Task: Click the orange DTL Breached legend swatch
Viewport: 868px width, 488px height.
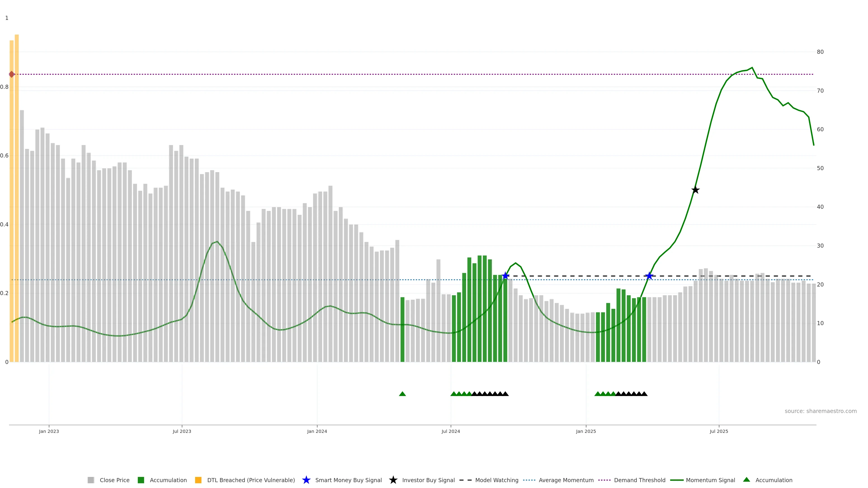Action: [x=198, y=480]
